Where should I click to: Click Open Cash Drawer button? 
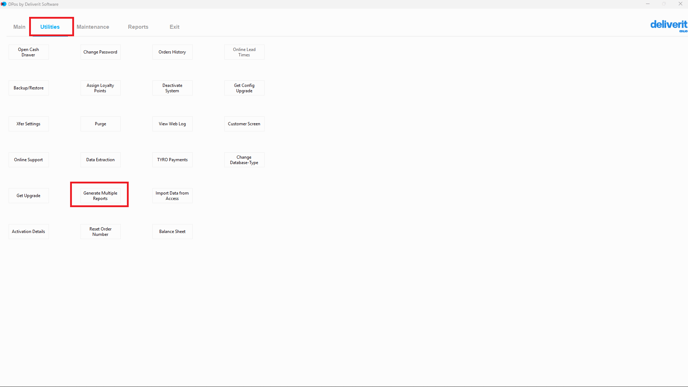29,52
